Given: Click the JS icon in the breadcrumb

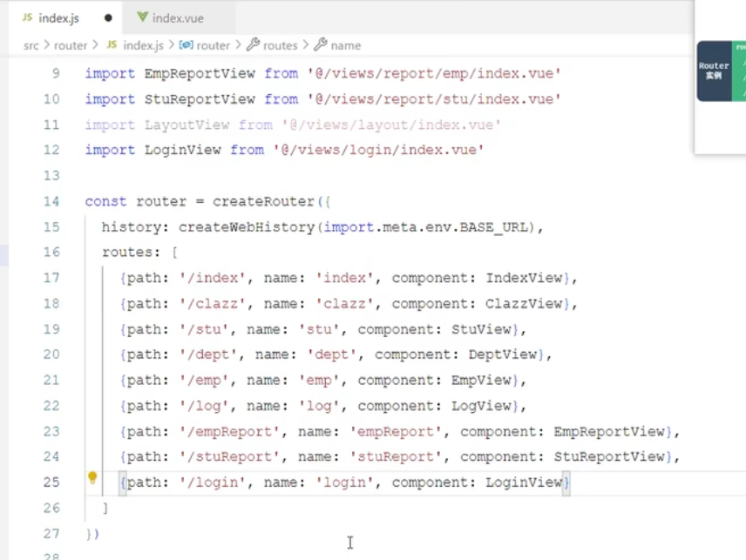Looking at the screenshot, I should [112, 44].
